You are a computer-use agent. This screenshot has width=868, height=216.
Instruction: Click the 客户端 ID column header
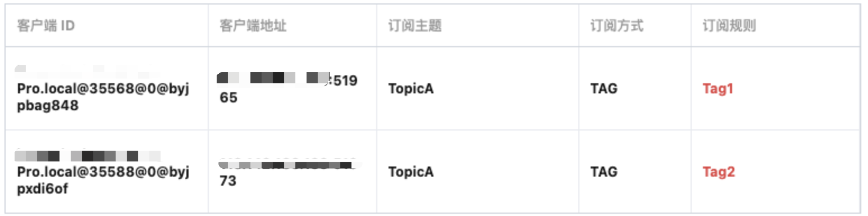coord(46,26)
